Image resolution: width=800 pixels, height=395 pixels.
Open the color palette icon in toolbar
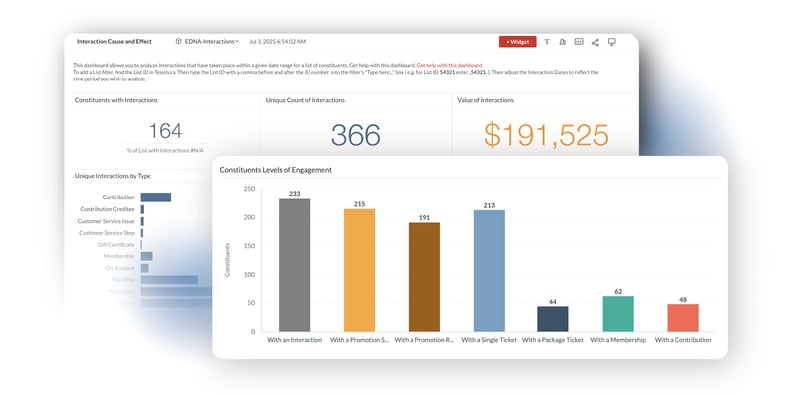[563, 42]
